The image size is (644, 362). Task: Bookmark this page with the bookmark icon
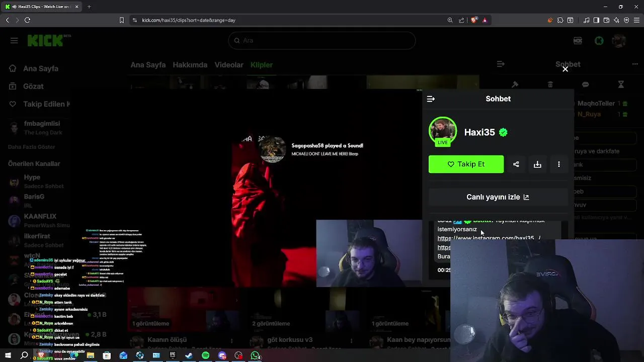tap(121, 20)
